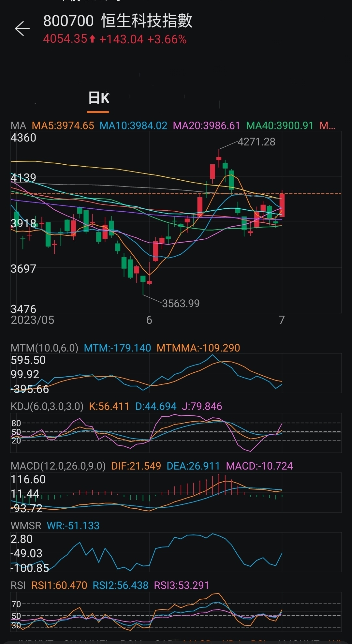Tap the 3697 price axis label

tap(23, 269)
